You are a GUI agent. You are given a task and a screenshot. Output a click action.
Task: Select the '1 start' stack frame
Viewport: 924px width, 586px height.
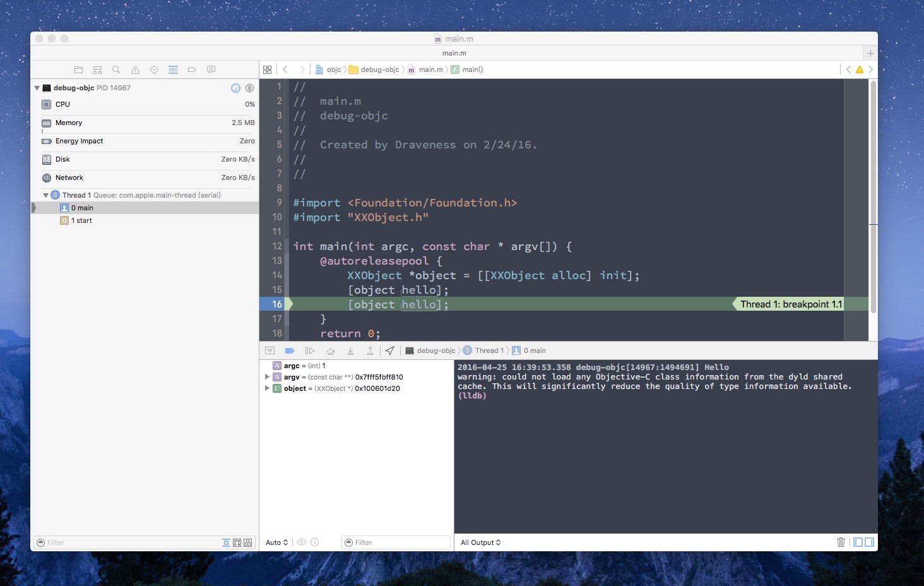(x=81, y=220)
